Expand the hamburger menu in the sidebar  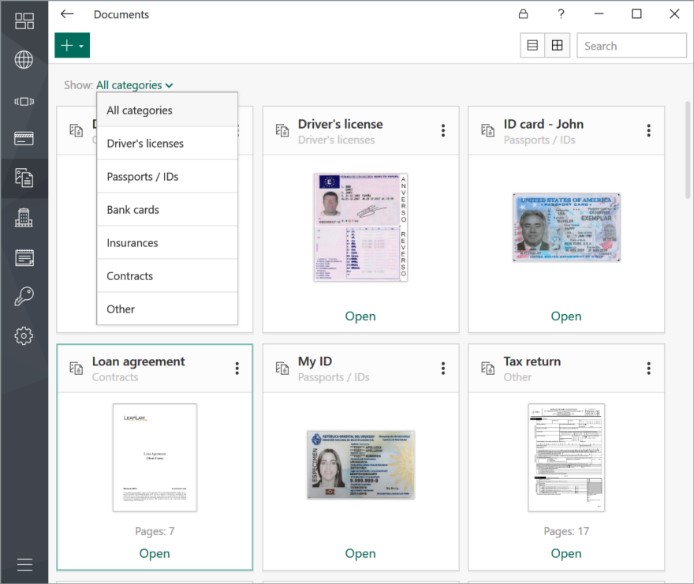coord(24,565)
